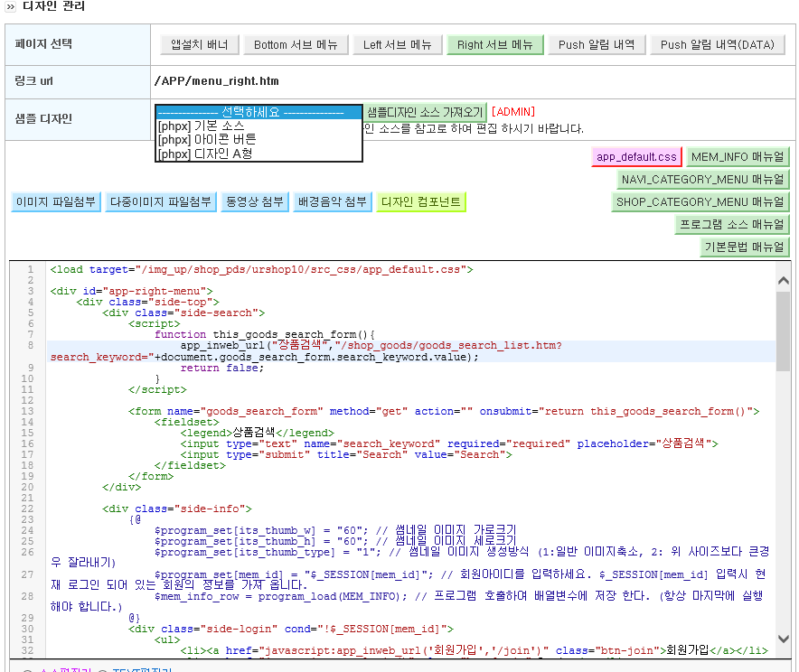Image resolution: width=799 pixels, height=672 pixels.
Task: Click the 동영상 첨부 button
Action: click(x=255, y=201)
